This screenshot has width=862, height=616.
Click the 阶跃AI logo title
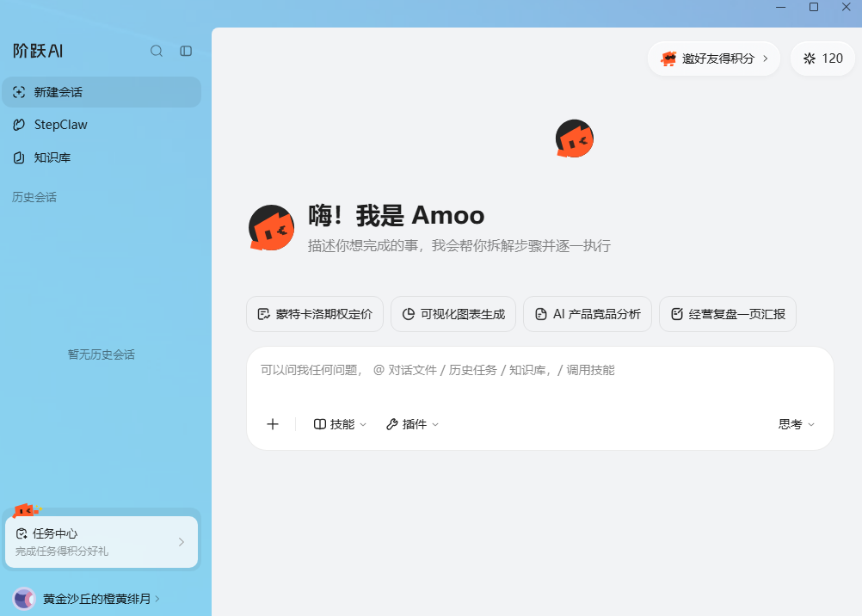click(x=38, y=51)
